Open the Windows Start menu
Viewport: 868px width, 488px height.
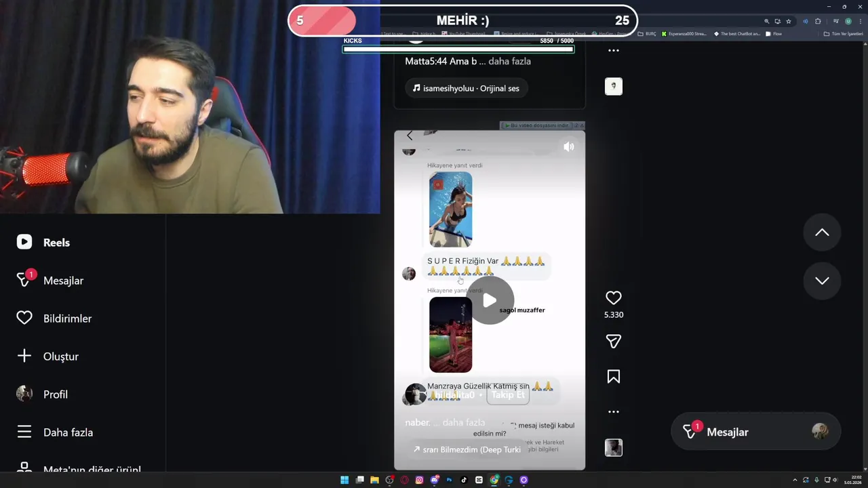tap(344, 480)
